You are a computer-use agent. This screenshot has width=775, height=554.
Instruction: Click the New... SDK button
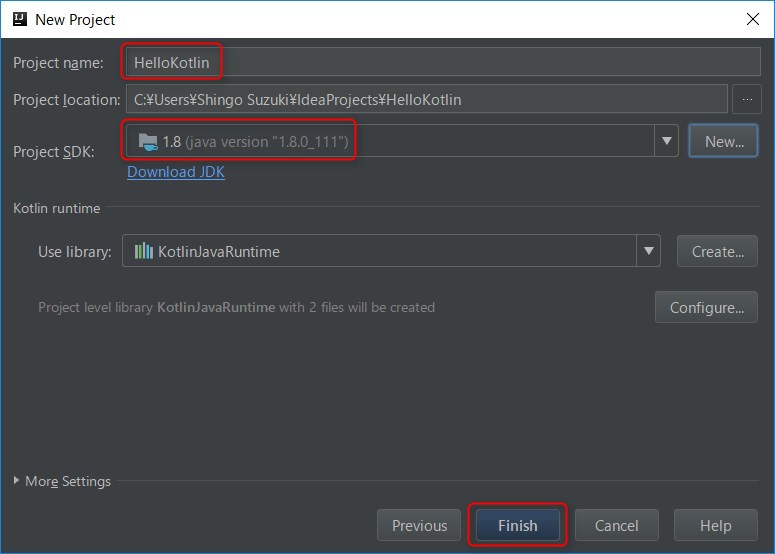(x=724, y=141)
